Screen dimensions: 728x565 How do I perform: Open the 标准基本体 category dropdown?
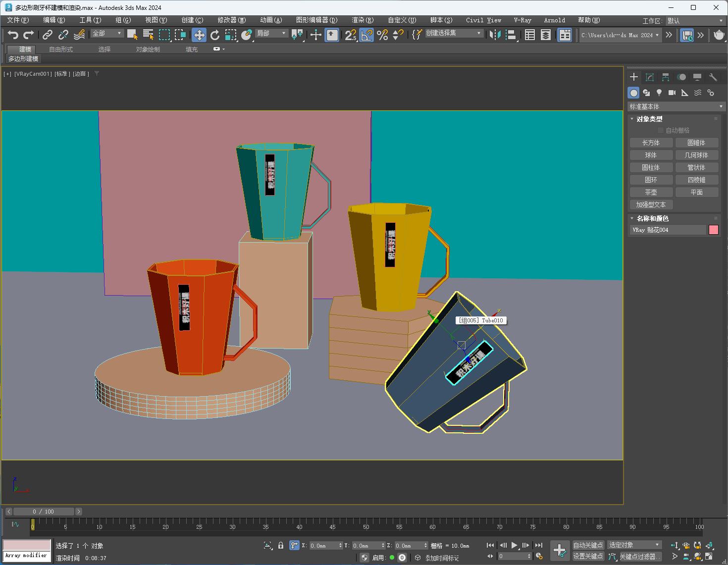676,106
